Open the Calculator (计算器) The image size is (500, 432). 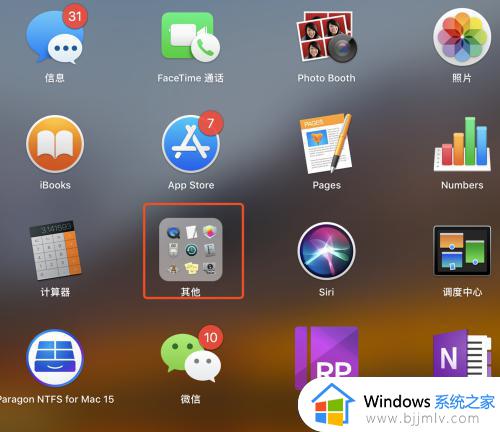(55, 251)
